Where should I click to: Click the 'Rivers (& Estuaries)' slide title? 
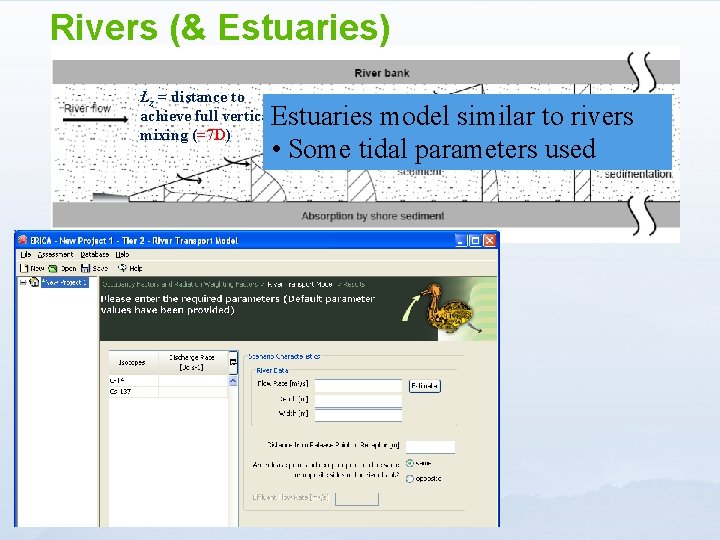tap(220, 28)
